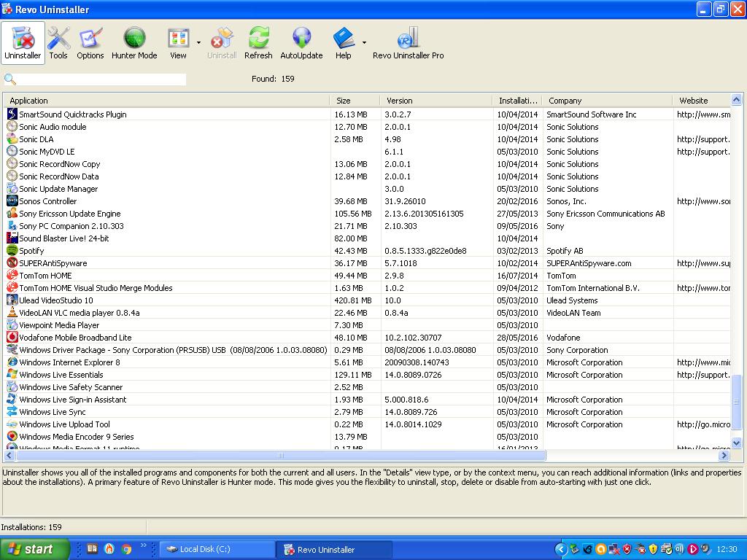This screenshot has height=560, width=747.
Task: Select the Sony Ericsson Update Engine icon
Action: pyautogui.click(x=12, y=214)
